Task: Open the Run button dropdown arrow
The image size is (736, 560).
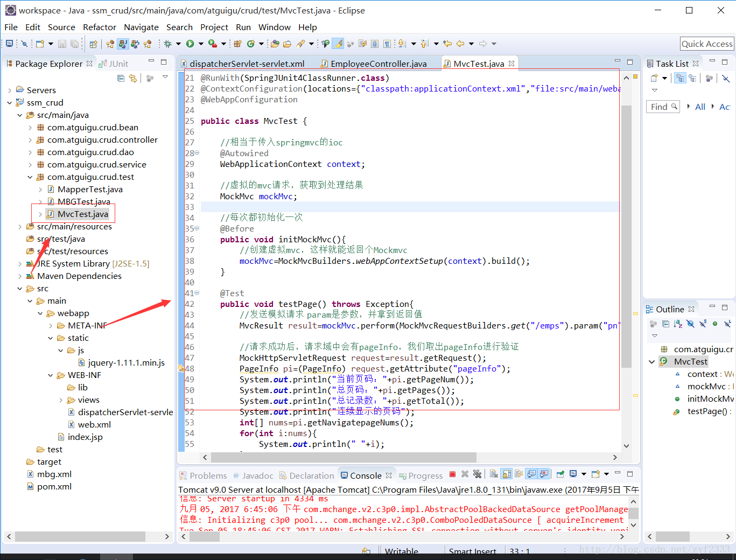Action: (x=201, y=44)
